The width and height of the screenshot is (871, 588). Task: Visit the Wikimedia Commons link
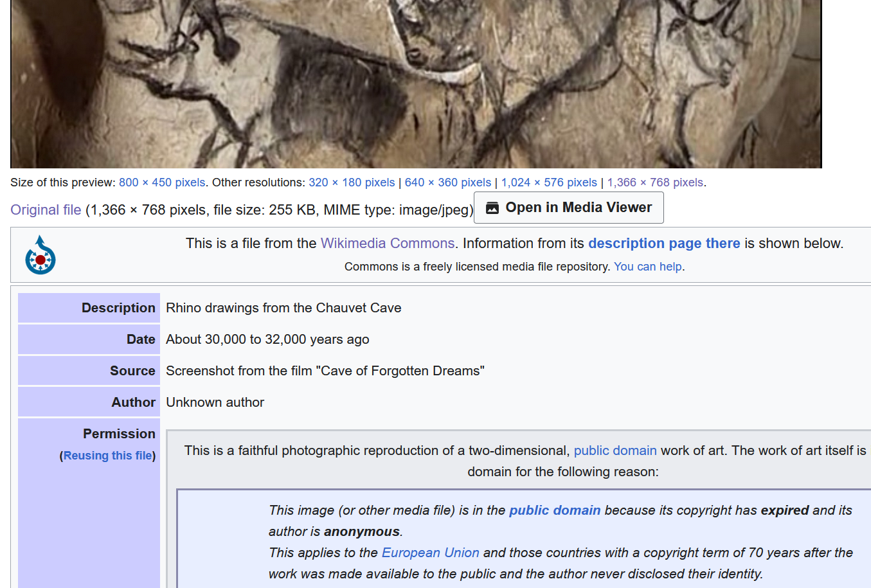pyautogui.click(x=387, y=244)
